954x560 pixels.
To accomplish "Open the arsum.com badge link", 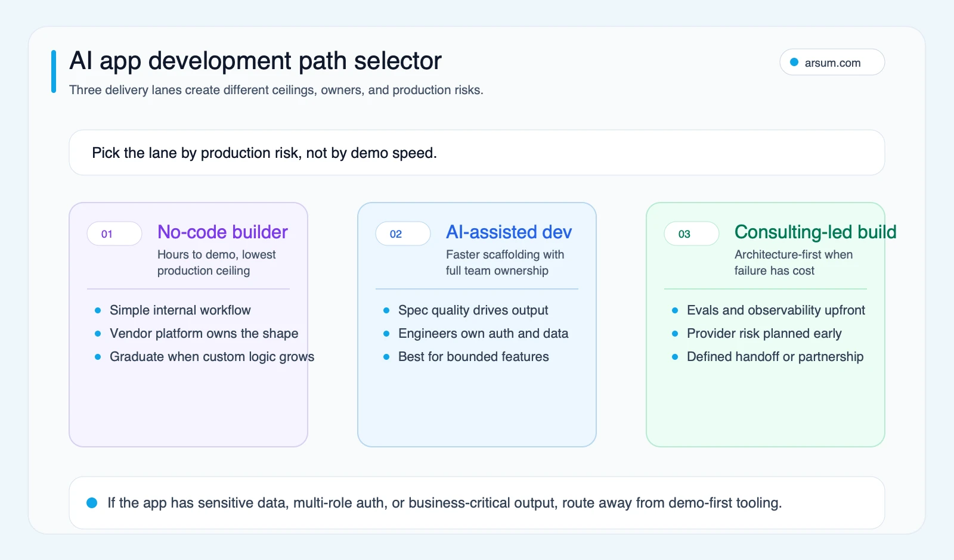I will [x=832, y=63].
